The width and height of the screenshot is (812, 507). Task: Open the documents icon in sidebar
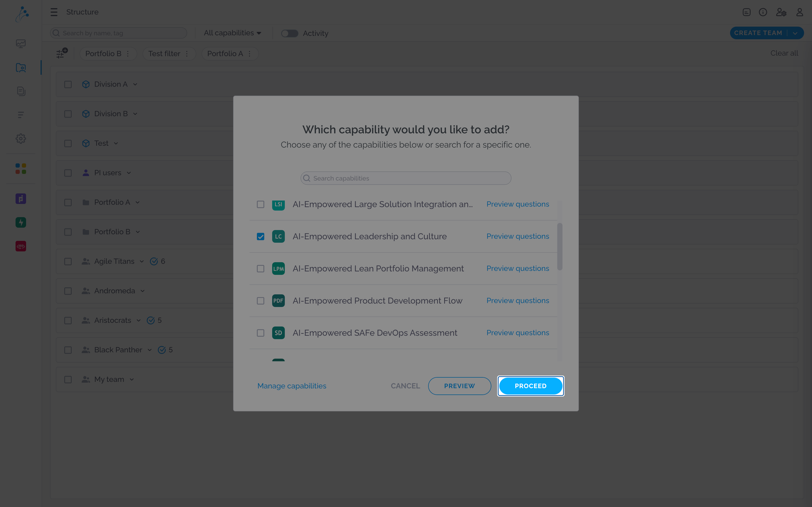click(x=21, y=91)
